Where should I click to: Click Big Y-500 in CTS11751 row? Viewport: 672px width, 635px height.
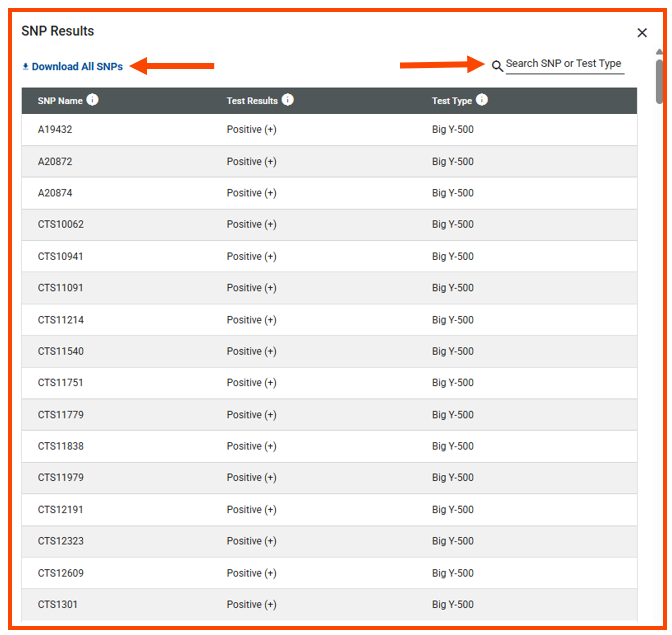pos(453,383)
